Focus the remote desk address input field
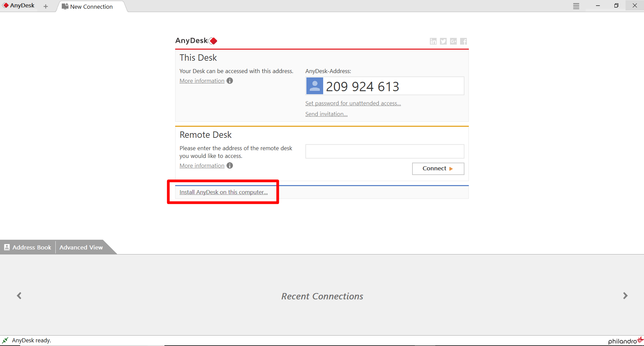The height and width of the screenshot is (346, 644). pos(385,151)
